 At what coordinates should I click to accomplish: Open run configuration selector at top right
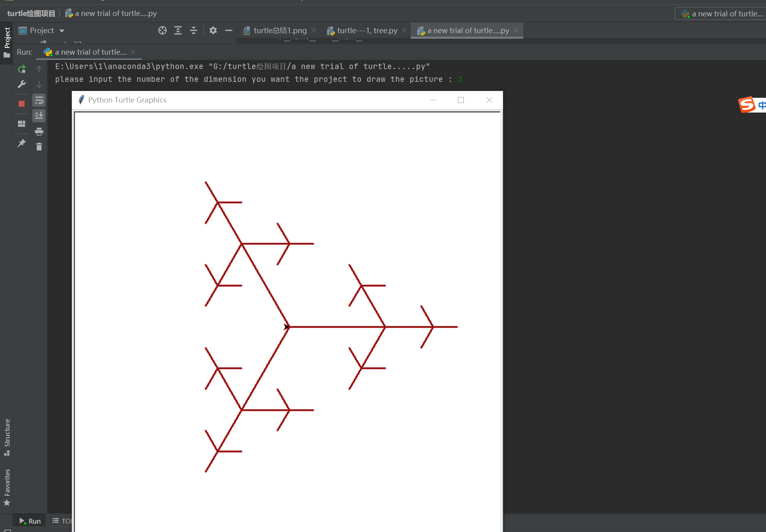pyautogui.click(x=721, y=14)
